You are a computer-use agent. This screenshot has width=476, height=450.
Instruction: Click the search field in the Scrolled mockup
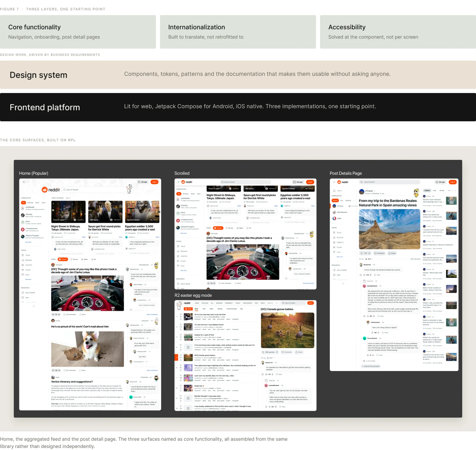245,182
